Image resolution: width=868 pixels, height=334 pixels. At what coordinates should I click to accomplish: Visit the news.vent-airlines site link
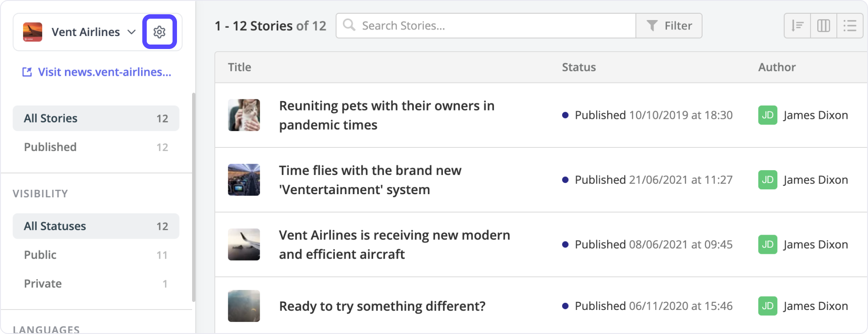tap(104, 72)
